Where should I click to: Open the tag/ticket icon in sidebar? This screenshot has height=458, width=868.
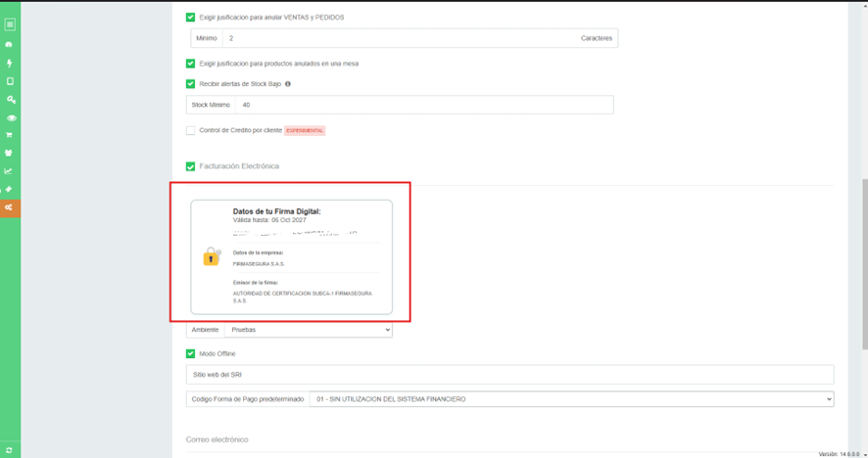[9, 189]
